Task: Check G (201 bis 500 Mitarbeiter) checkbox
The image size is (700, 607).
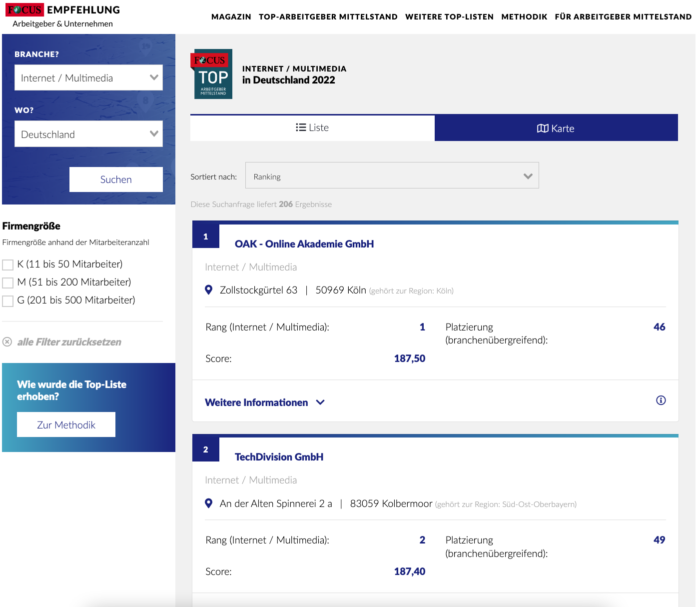Action: [8, 300]
